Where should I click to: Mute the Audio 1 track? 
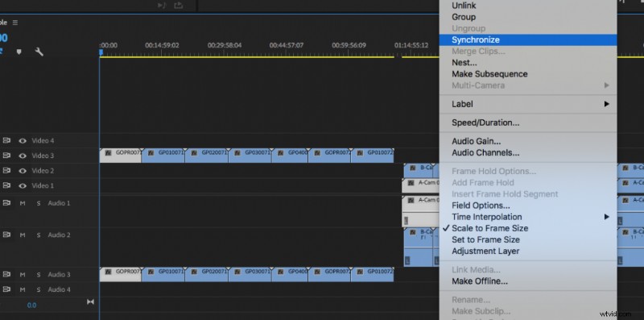click(23, 203)
